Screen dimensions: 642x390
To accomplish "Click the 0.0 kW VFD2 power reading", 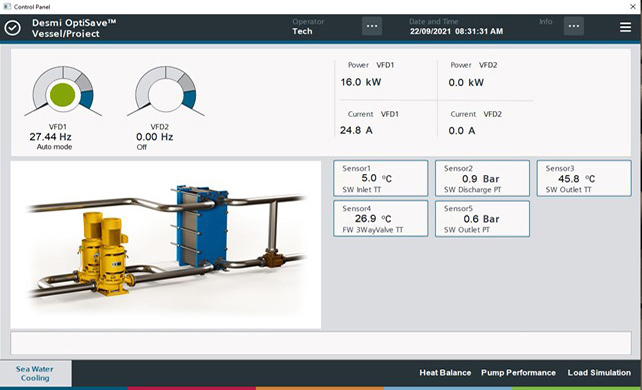I will pos(466,83).
